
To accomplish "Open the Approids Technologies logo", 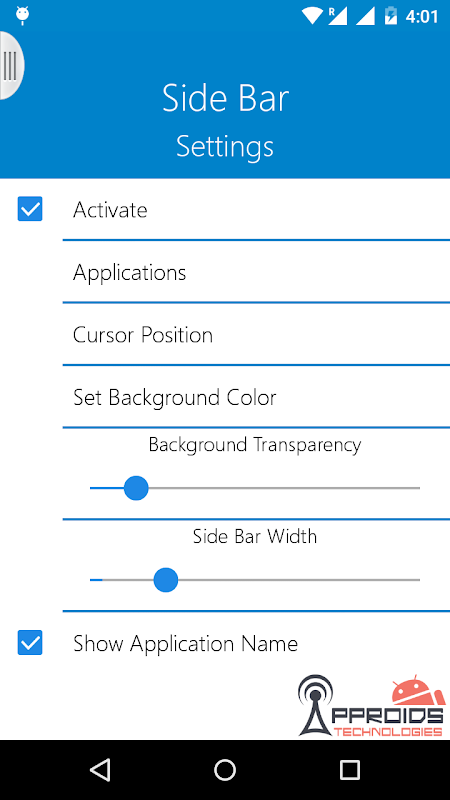I will [x=371, y=706].
